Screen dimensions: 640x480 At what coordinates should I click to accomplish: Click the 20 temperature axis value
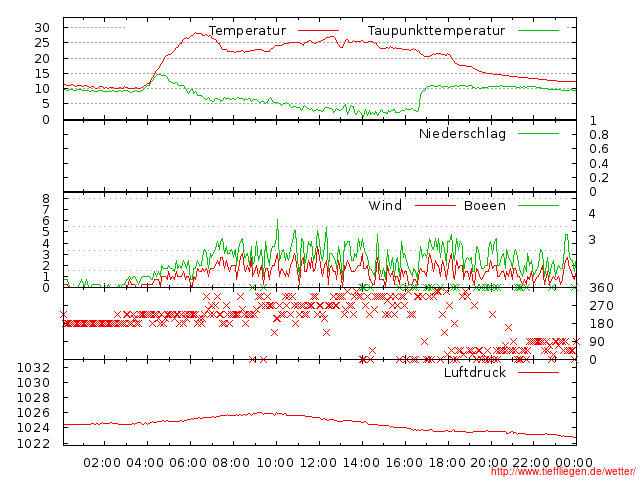42,58
